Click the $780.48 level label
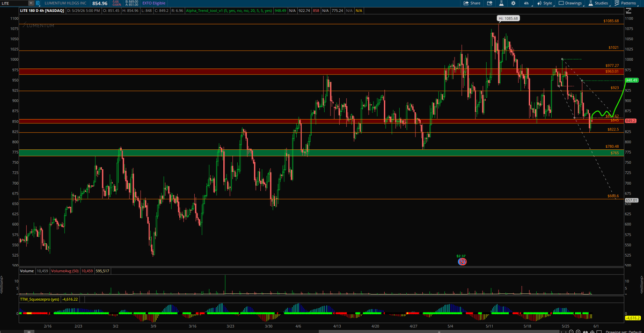The image size is (644, 333). [612, 147]
